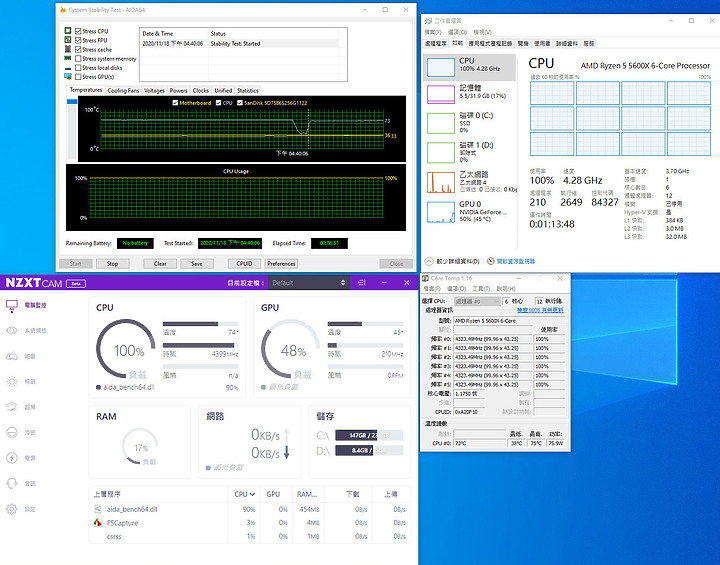The width and height of the screenshot is (720, 565).
Task: Open the cooling circle icon in NZXT CAM sidebar
Action: [11, 432]
